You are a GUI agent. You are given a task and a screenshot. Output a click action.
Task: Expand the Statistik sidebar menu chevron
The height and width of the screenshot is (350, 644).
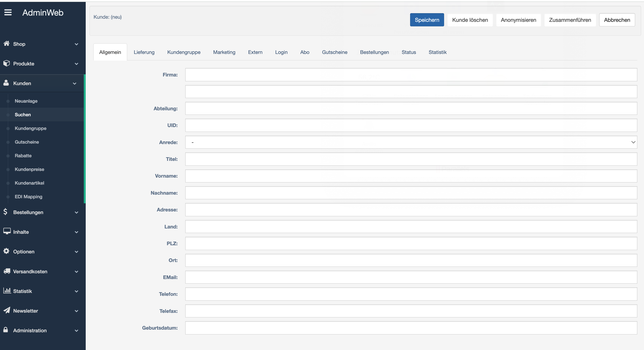tap(77, 291)
